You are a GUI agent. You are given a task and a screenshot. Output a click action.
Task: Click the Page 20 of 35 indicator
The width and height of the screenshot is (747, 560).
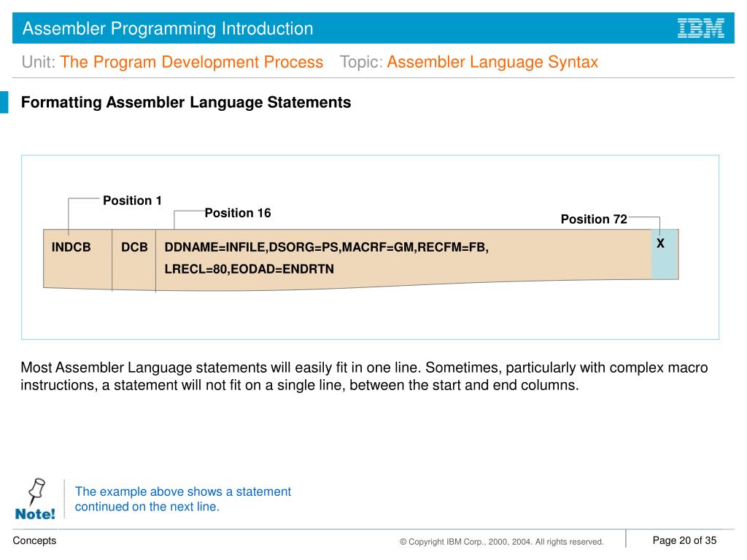point(684,540)
